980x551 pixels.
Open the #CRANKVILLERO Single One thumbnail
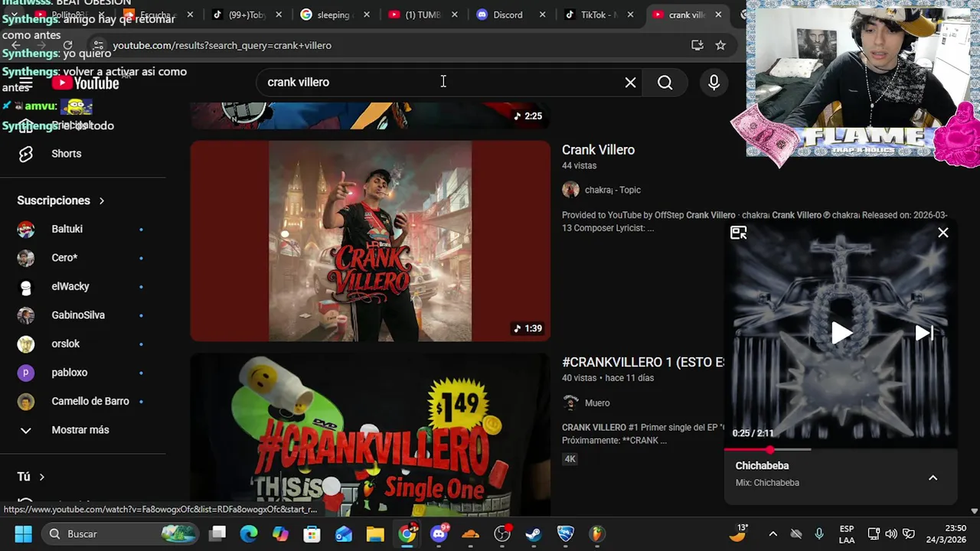(370, 435)
